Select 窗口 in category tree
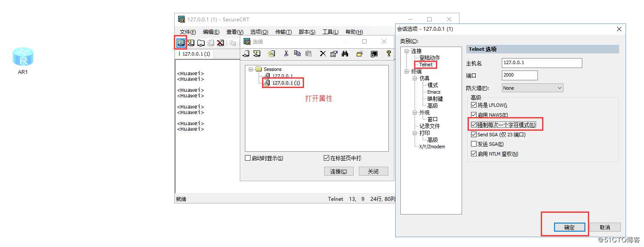The image size is (644, 247). pyautogui.click(x=432, y=119)
